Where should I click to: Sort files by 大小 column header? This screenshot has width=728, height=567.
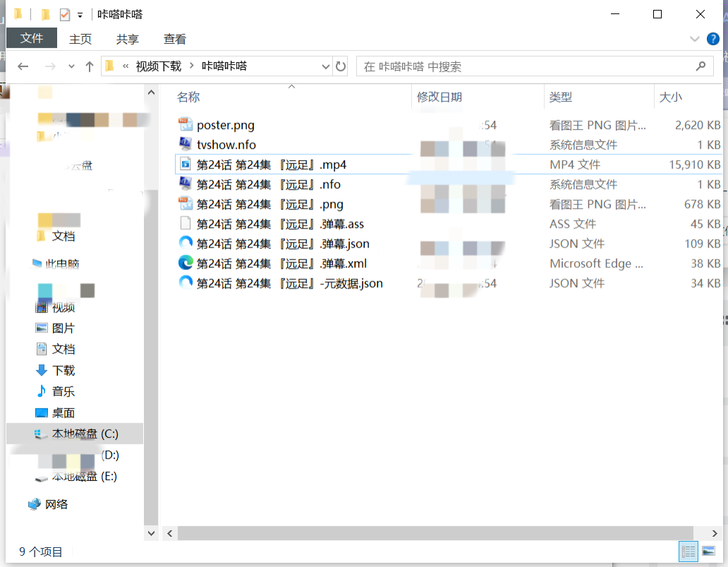[670, 97]
